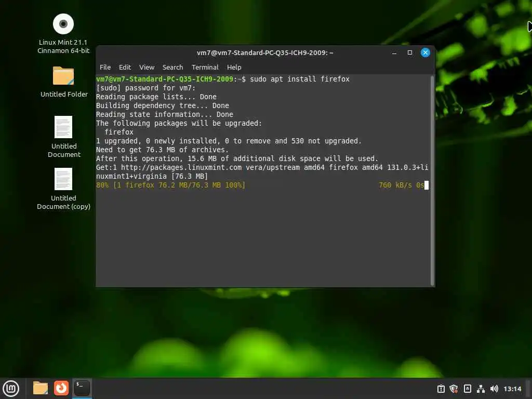532x399 pixels.
Task: Select the Untitled Document (copy) file
Action: click(x=63, y=189)
